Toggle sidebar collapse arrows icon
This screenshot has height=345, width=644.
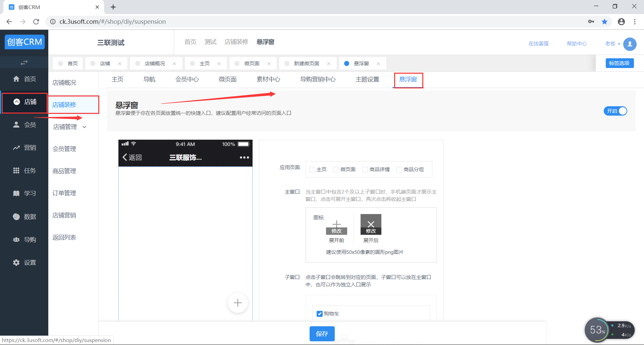[x=24, y=63]
